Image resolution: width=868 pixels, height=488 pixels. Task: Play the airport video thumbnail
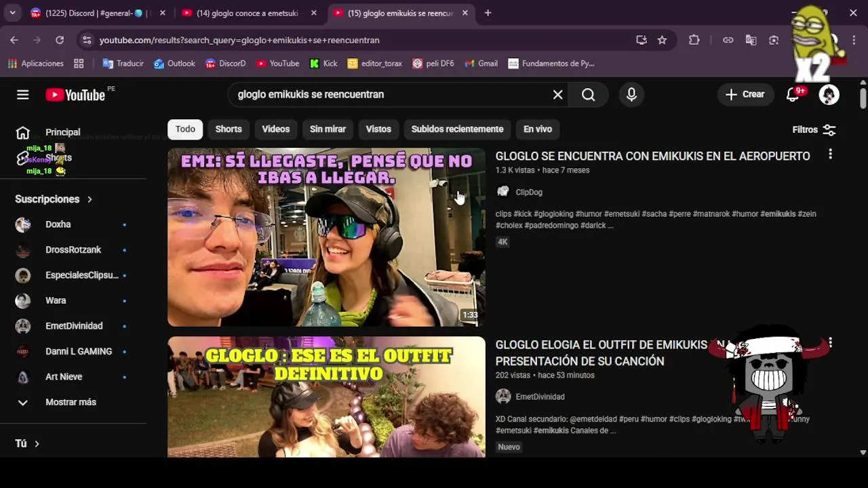pyautogui.click(x=326, y=237)
